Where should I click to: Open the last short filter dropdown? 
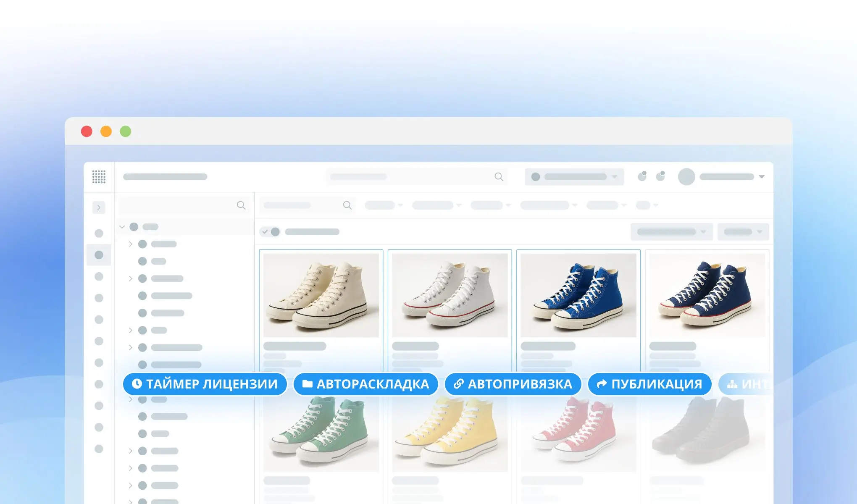(647, 205)
